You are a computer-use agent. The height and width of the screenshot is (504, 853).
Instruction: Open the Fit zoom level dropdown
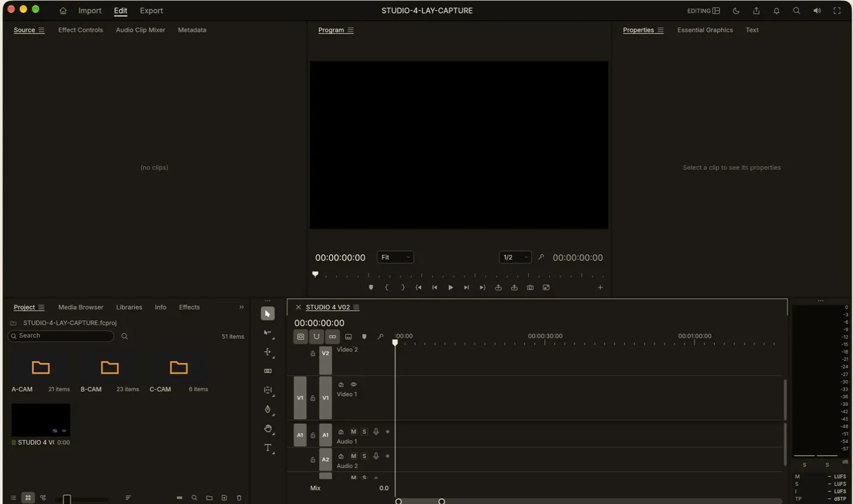click(x=396, y=257)
